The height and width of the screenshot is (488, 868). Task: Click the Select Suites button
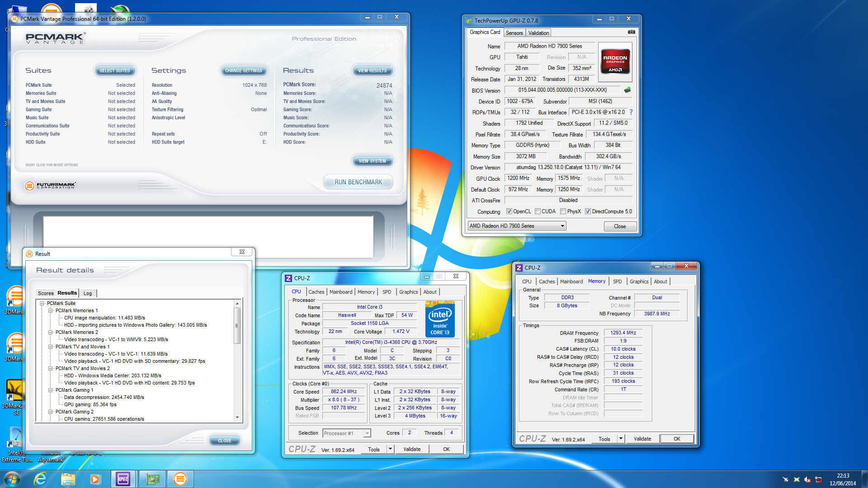tap(115, 70)
